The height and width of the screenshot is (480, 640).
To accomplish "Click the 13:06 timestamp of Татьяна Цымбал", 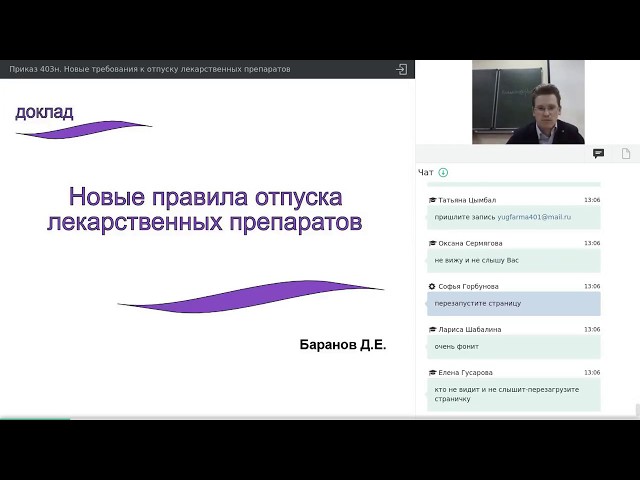I will (x=592, y=200).
